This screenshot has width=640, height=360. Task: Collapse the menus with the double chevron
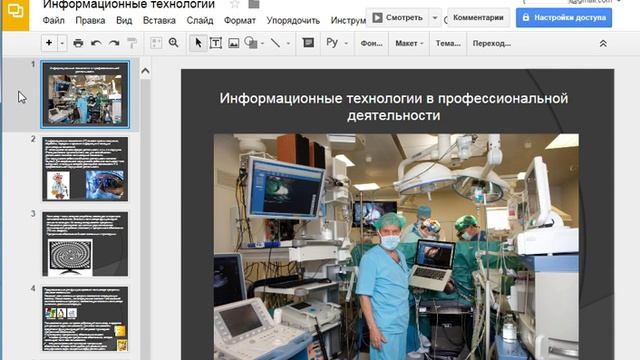[x=603, y=43]
